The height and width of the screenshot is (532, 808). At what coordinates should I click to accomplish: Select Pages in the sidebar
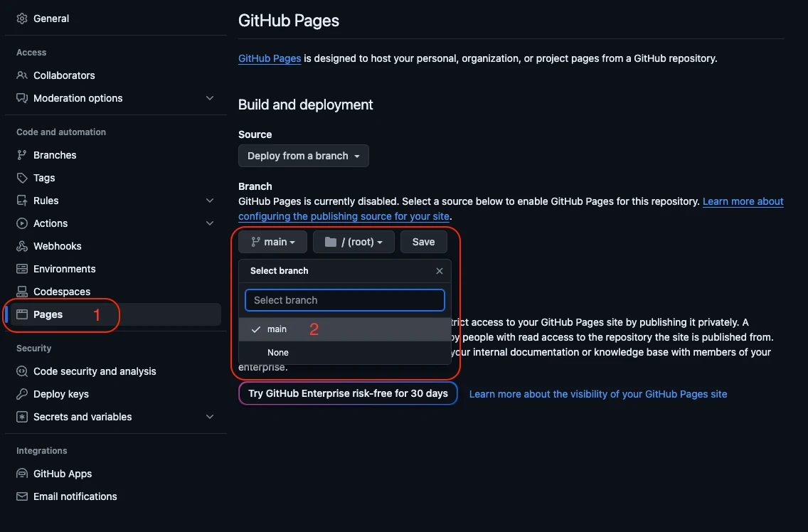[115, 314]
